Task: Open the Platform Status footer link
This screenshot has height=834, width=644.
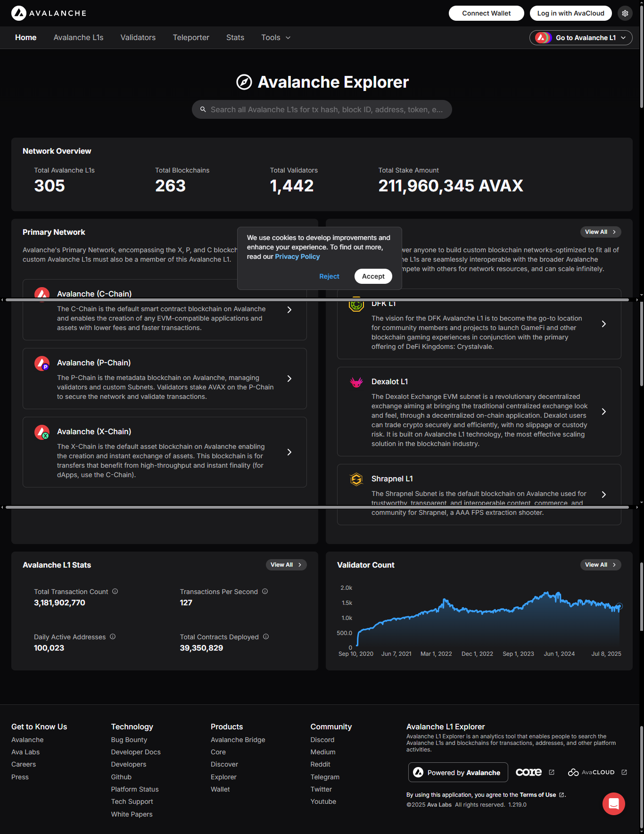Action: coord(135,789)
